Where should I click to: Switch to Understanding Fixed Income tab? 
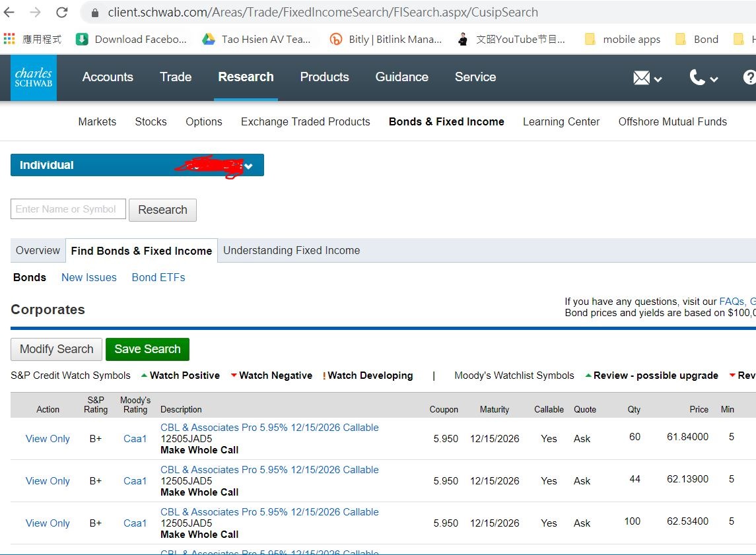pyautogui.click(x=292, y=251)
